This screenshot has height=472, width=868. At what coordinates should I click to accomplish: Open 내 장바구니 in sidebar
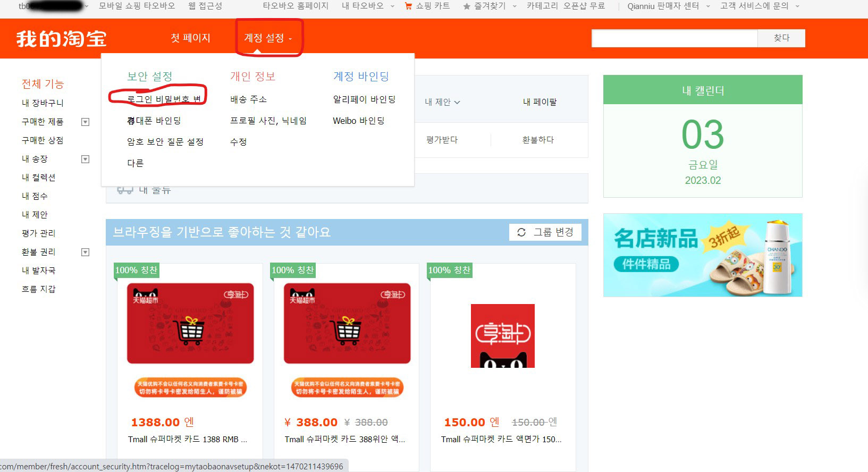click(x=43, y=103)
